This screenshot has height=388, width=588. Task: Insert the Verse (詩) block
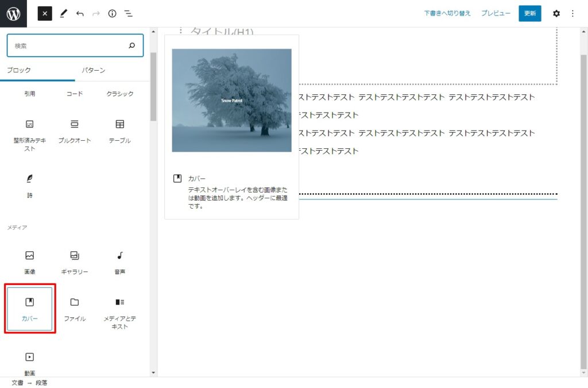(29, 185)
